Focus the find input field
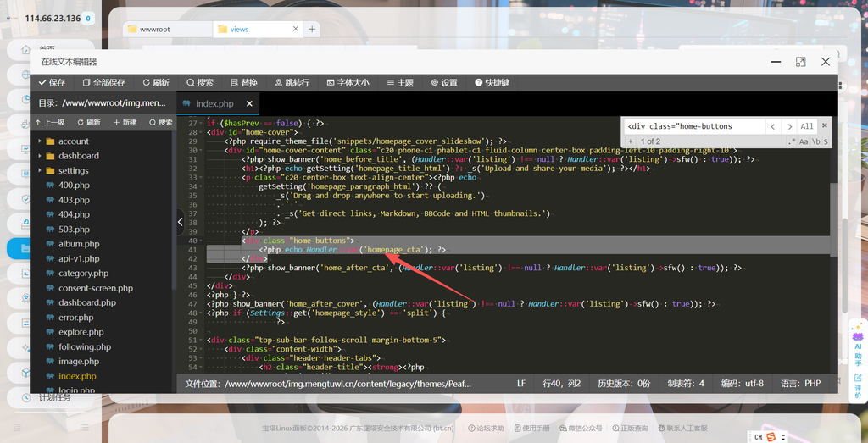Screen dimensions: 868x443 pyautogui.click(x=694, y=126)
